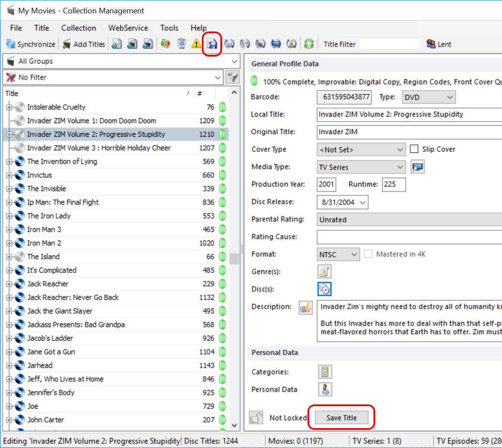Open the WebService menu

(x=128, y=28)
